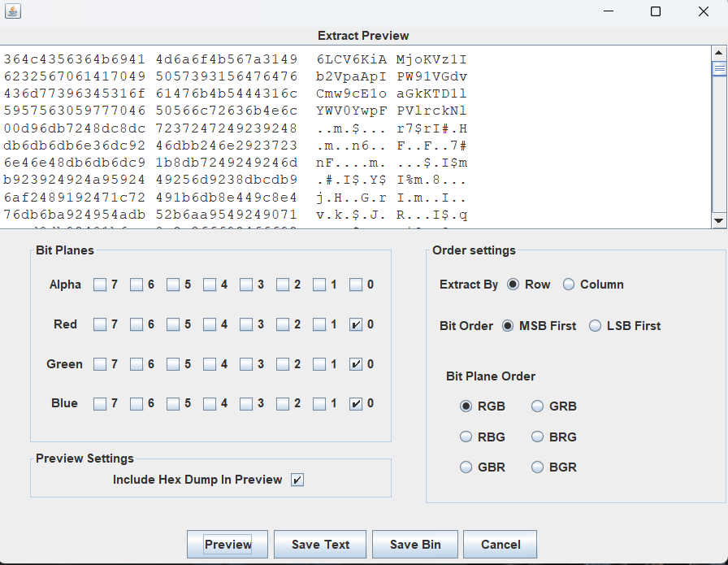Choose GBR bit plane order

[x=466, y=467]
